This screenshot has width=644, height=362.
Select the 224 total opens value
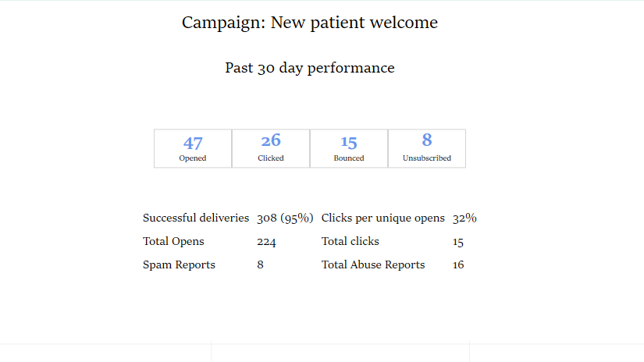266,242
